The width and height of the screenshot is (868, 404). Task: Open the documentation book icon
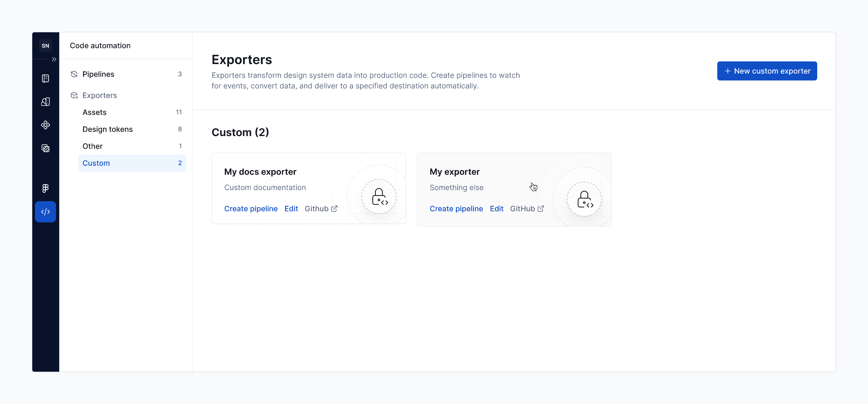pos(45,79)
